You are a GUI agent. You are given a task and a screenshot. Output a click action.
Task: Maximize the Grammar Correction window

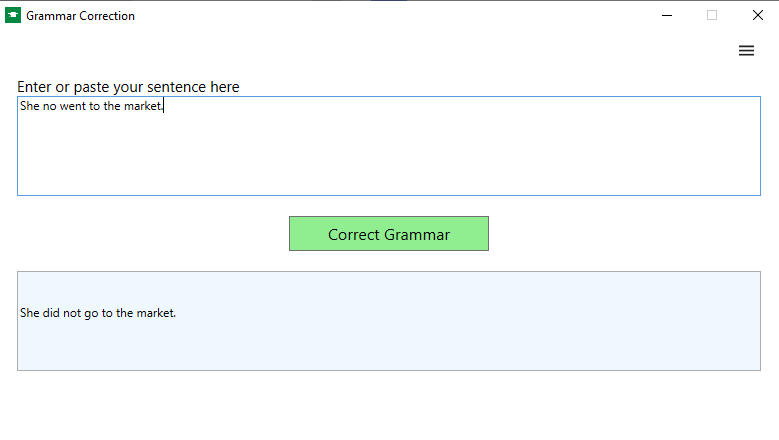tap(712, 15)
